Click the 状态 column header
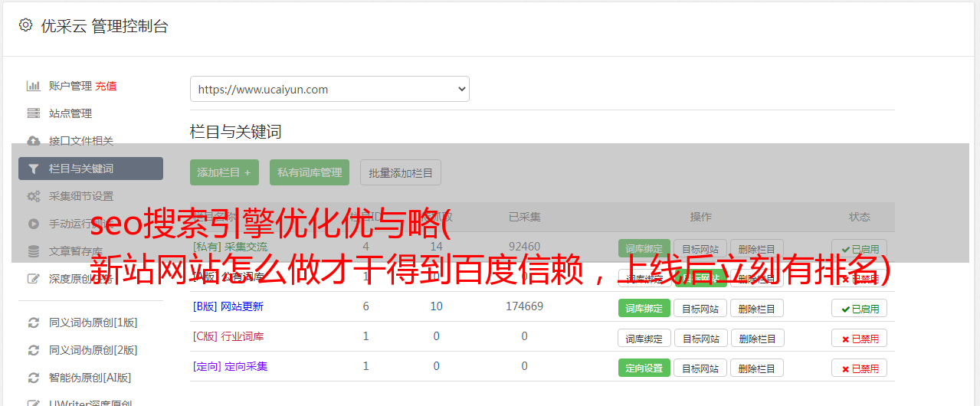The width and height of the screenshot is (980, 406). [860, 217]
